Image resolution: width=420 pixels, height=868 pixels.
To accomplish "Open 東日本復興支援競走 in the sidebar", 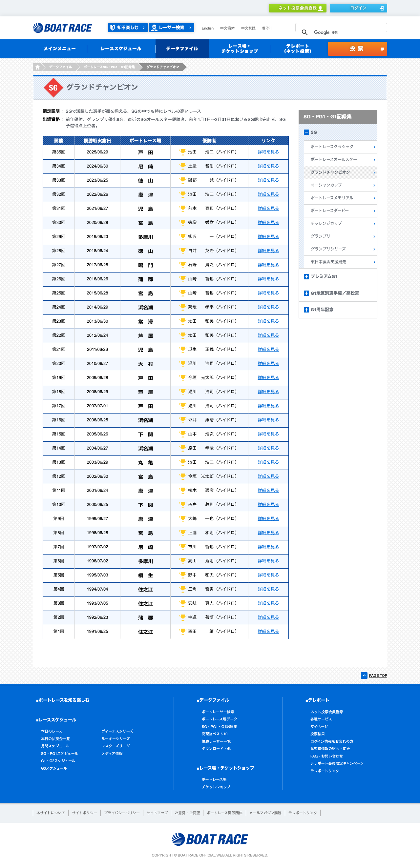I will click(x=340, y=262).
